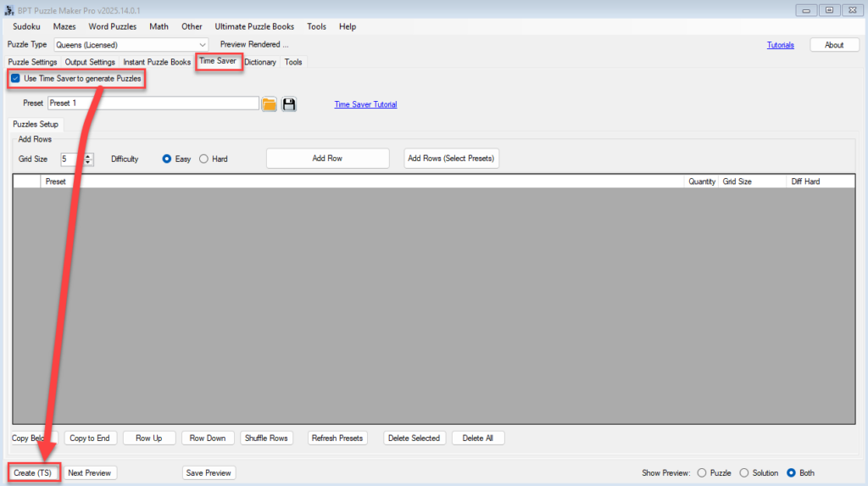Open the Word Puzzles menu
This screenshot has width=868, height=486.
point(113,26)
